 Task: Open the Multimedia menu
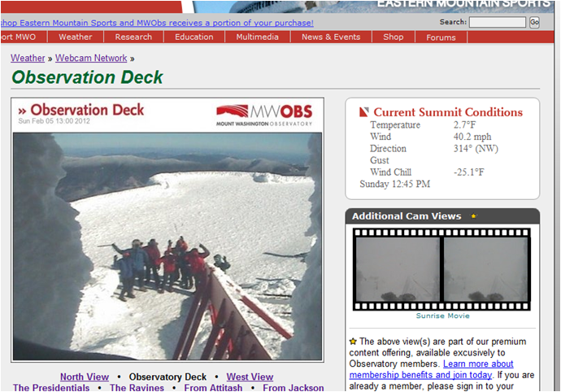[257, 37]
